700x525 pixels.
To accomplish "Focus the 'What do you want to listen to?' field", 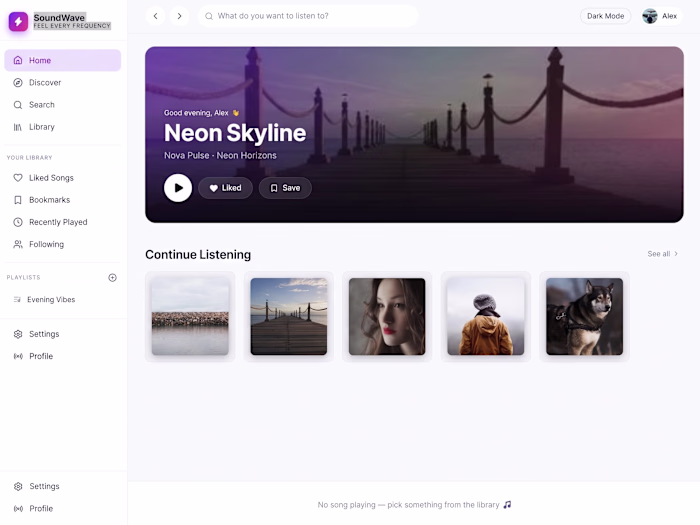I will coord(308,16).
